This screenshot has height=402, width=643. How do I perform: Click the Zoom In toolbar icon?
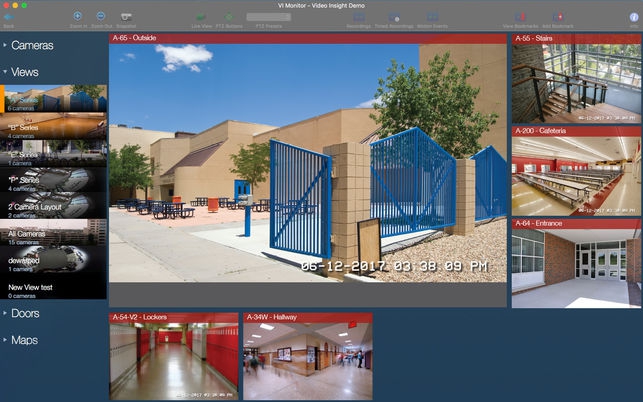(x=78, y=16)
